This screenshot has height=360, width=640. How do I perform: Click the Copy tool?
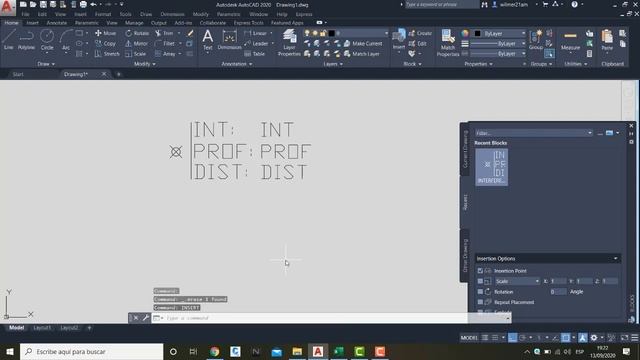105,43
